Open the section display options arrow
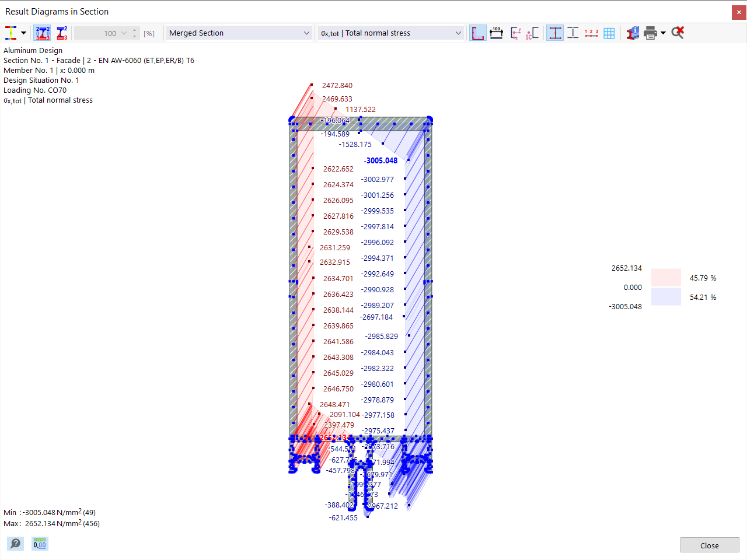 pyautogui.click(x=23, y=33)
